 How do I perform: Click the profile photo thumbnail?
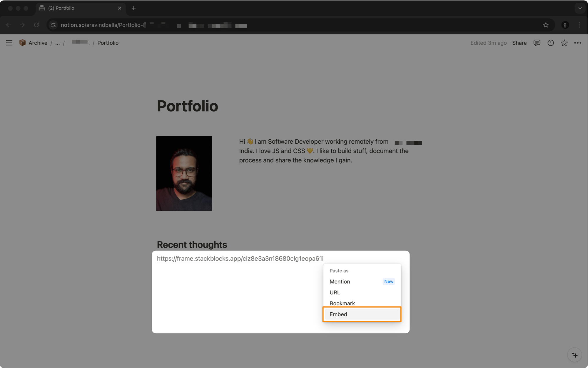(x=184, y=173)
